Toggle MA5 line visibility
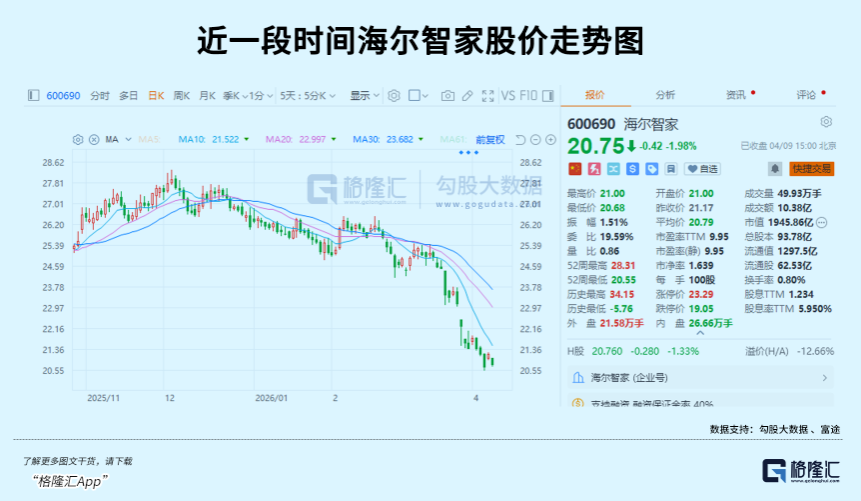Image resolution: width=861 pixels, height=501 pixels. pyautogui.click(x=149, y=140)
